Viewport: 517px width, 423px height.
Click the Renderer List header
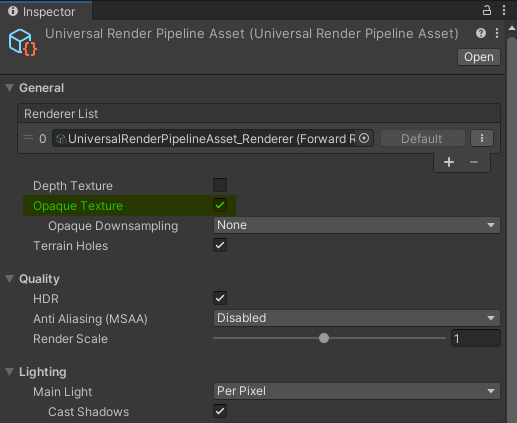pos(259,114)
